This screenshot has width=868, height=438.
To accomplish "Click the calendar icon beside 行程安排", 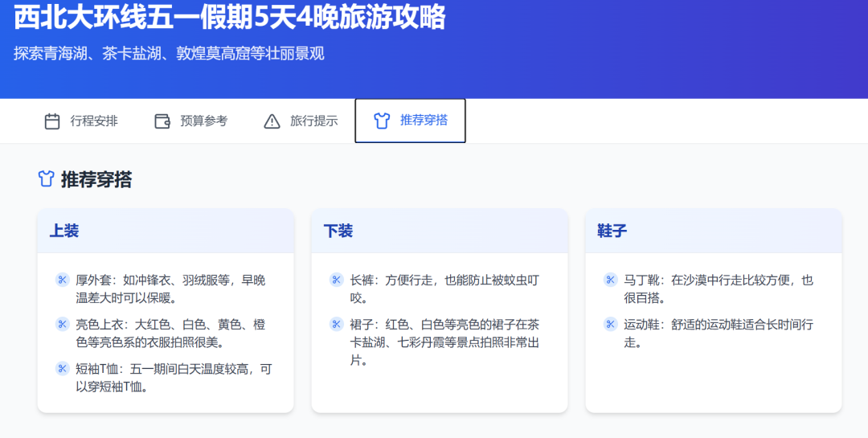I will pos(52,121).
